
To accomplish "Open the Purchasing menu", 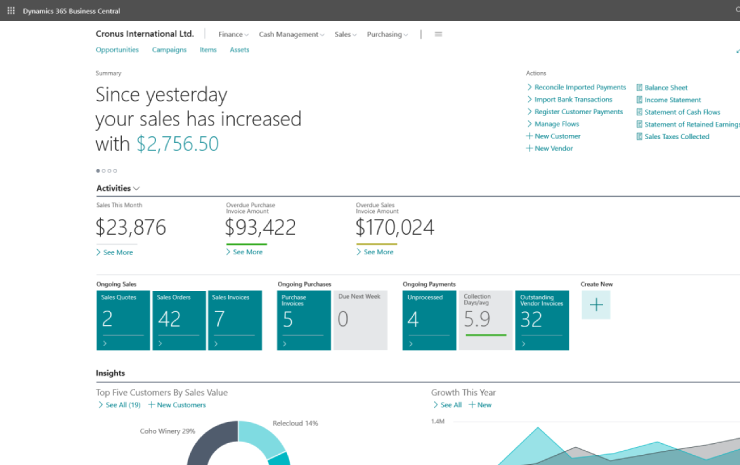I will pyautogui.click(x=387, y=34).
